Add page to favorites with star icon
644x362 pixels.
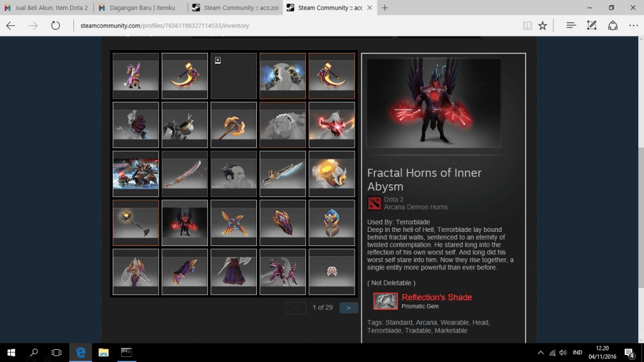pos(542,26)
